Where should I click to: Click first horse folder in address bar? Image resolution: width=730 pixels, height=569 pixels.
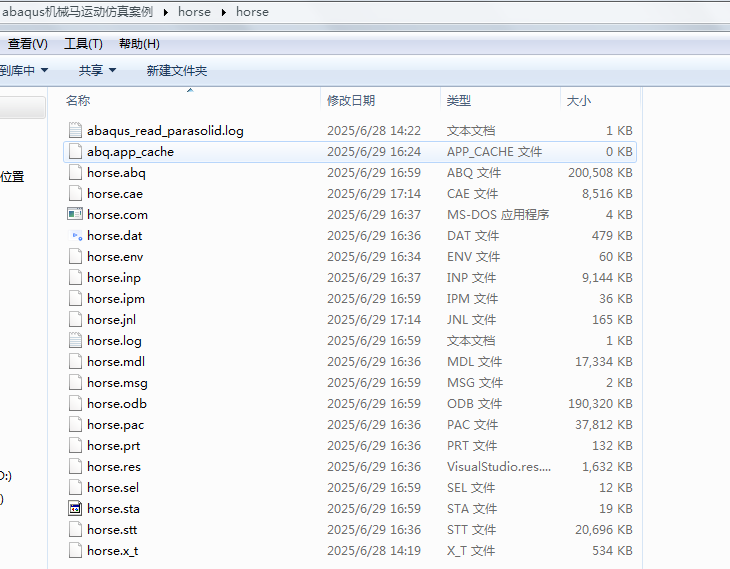click(194, 12)
